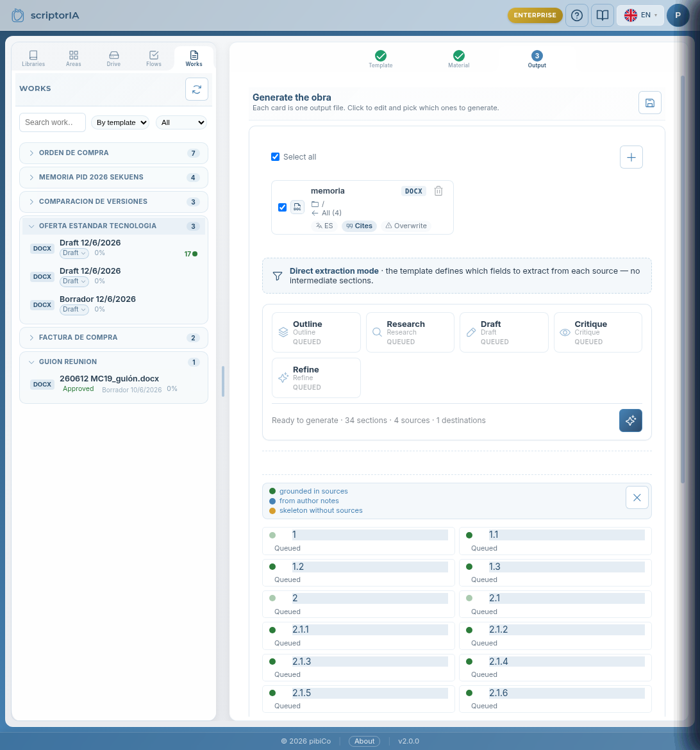Select the Works tab

[x=194, y=58]
